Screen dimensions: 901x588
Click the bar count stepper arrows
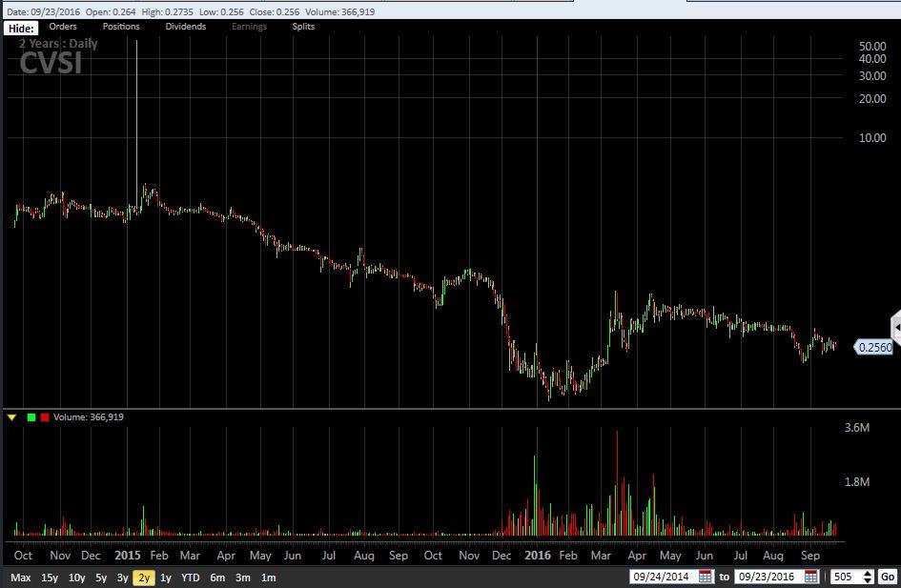(867, 577)
